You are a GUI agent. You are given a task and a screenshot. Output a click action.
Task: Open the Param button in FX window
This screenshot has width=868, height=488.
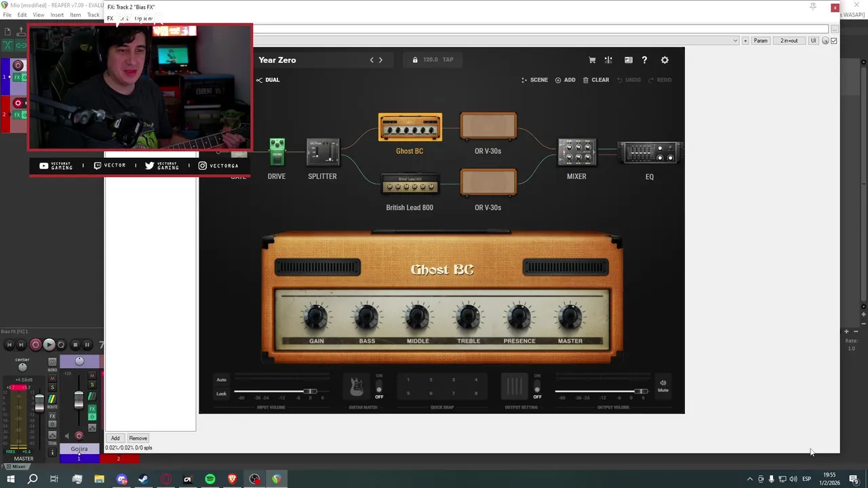[x=761, y=41]
